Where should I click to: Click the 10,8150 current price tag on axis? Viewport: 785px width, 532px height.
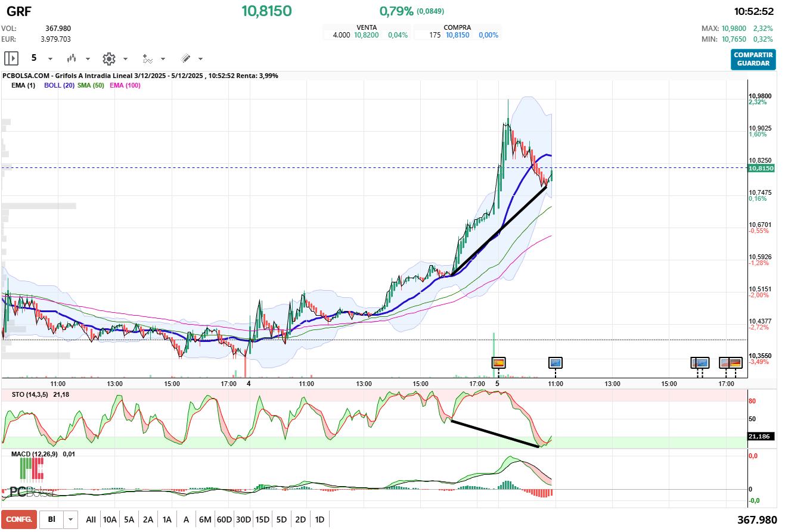[761, 169]
